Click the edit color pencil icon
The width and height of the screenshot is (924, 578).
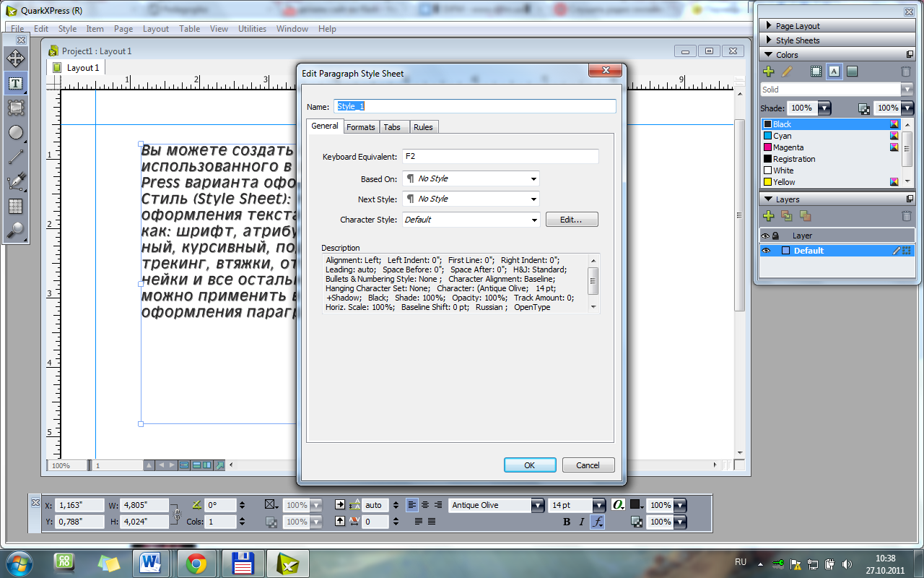tap(787, 72)
